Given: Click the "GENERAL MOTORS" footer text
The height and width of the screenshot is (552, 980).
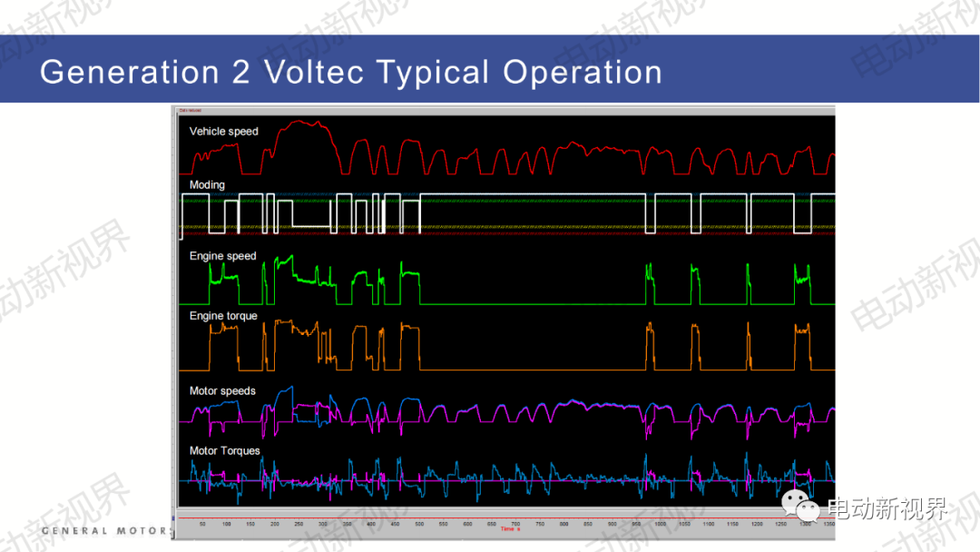Looking at the screenshot, I should 106,531.
